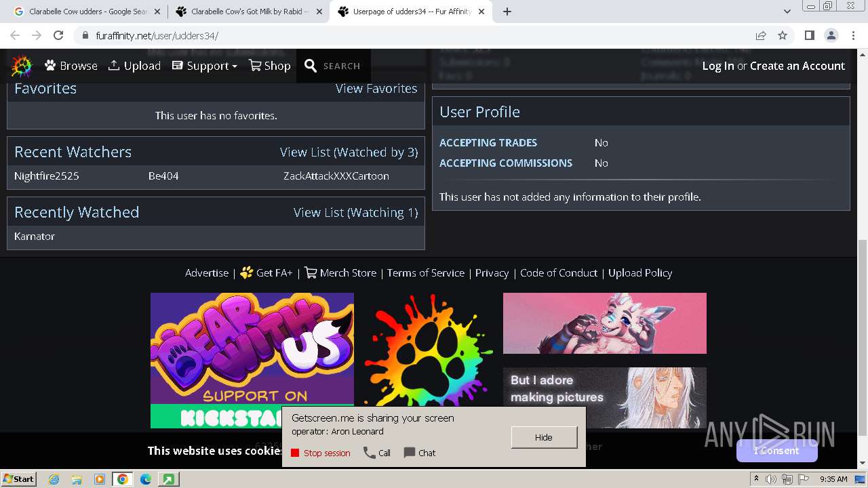Open watcher ZackAttackXXXCartoon profile
Image resolution: width=868 pixels, height=488 pixels.
tap(336, 176)
